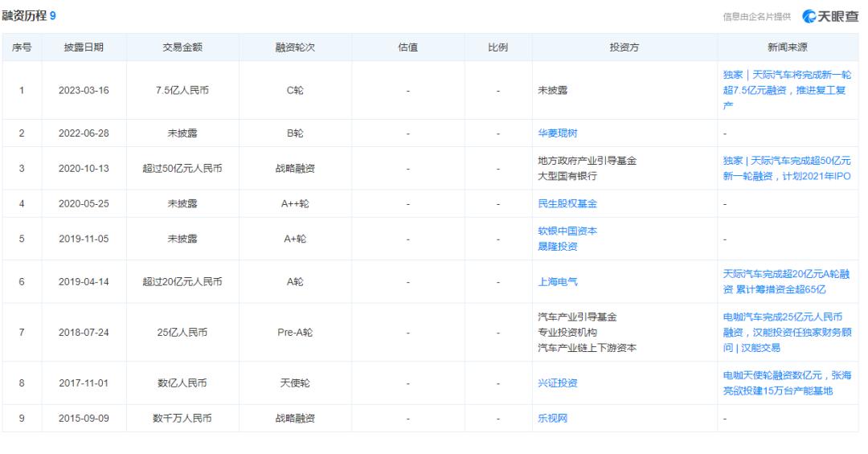Click 战略融资 in the 2020-10-13 row
This screenshot has height=454, width=868.
pyautogui.click(x=295, y=168)
